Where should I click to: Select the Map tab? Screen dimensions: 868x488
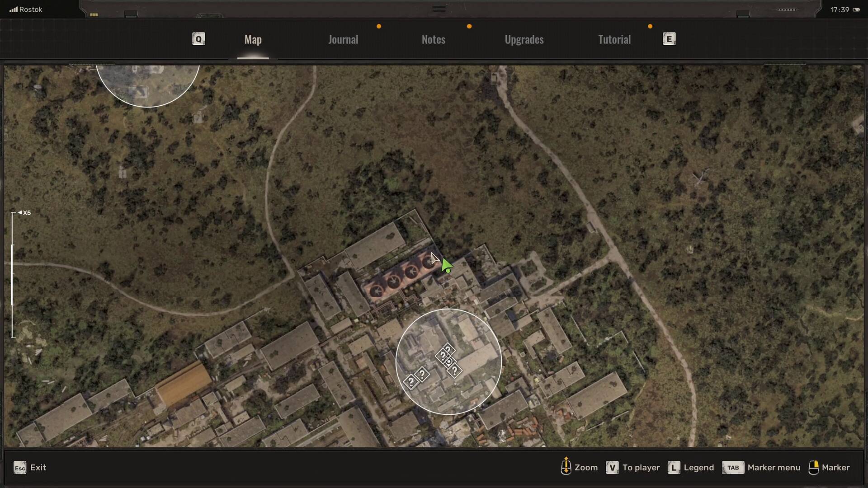click(253, 40)
